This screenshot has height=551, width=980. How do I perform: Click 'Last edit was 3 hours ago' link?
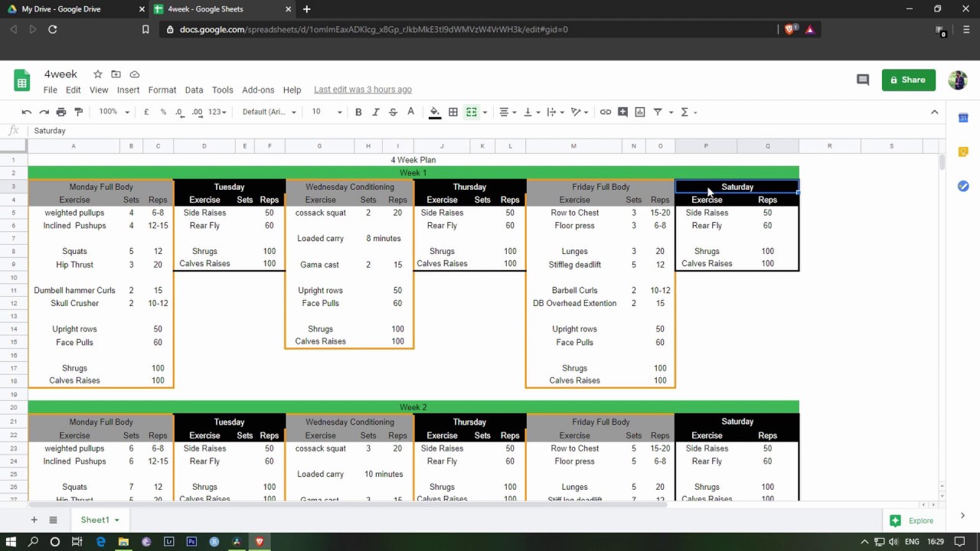[363, 90]
